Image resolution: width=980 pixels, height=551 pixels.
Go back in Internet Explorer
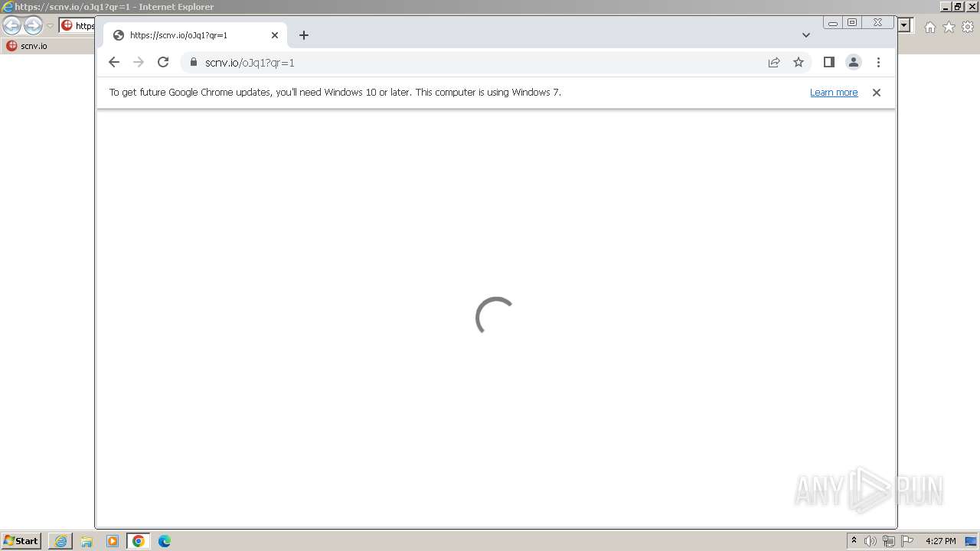[11, 25]
